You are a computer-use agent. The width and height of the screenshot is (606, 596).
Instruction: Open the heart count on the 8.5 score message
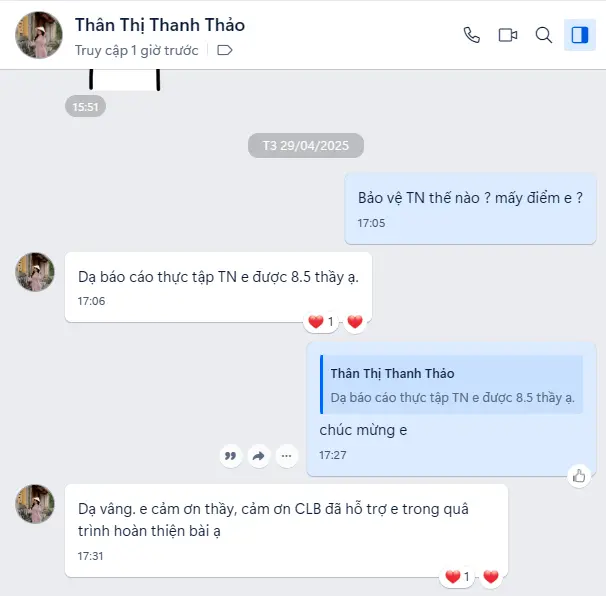point(321,322)
